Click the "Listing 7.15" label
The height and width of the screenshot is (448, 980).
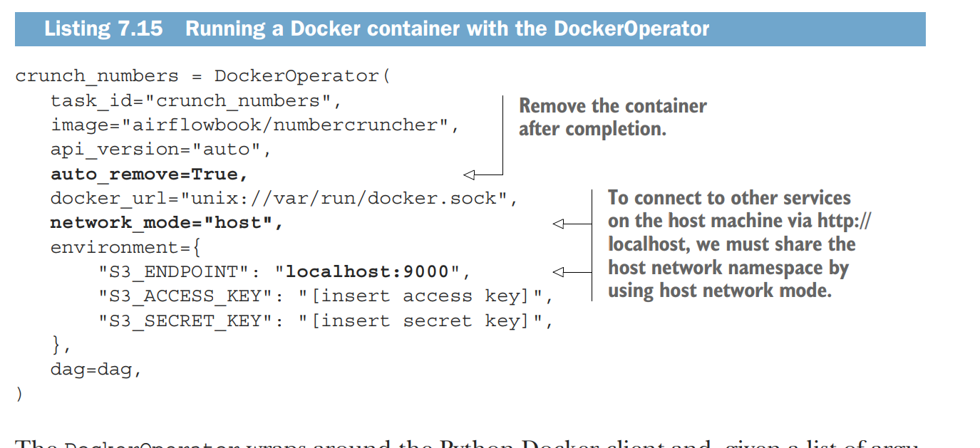pos(103,29)
